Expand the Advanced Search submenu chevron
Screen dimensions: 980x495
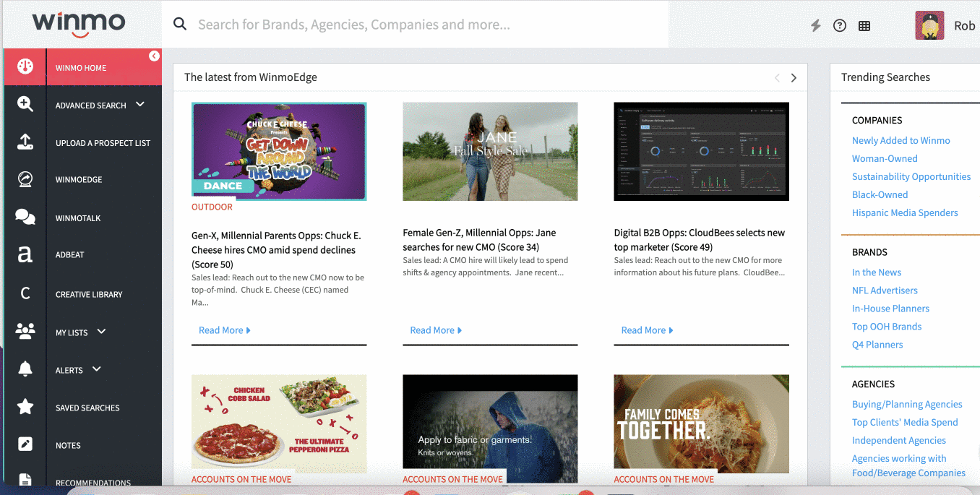coord(140,105)
